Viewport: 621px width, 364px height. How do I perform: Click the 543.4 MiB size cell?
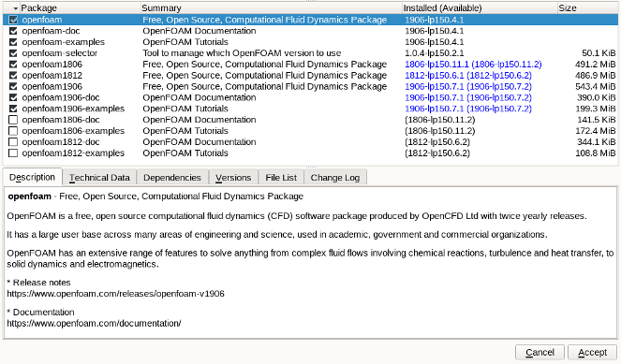[x=596, y=86]
